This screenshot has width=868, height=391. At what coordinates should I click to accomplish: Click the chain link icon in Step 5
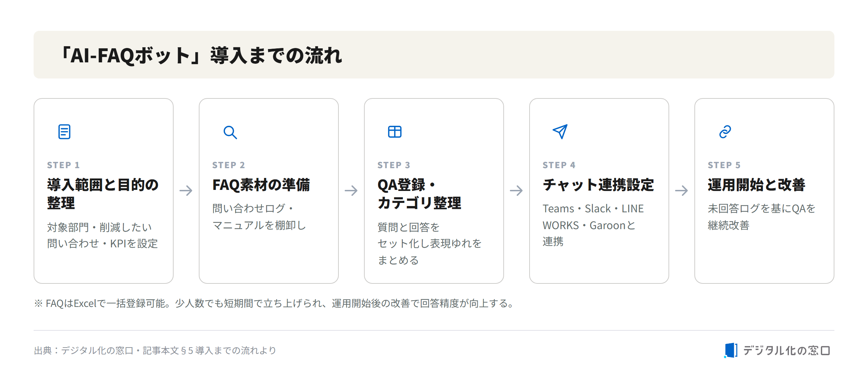point(725,132)
